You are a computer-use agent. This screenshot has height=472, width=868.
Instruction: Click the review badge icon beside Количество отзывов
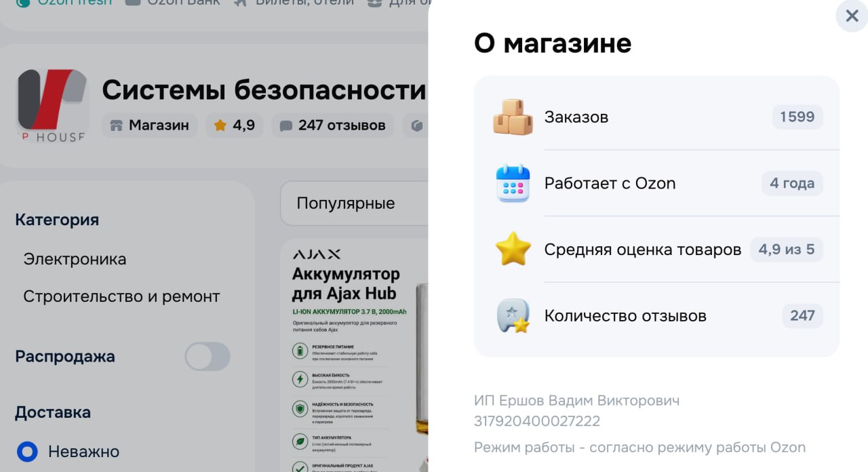(x=513, y=315)
